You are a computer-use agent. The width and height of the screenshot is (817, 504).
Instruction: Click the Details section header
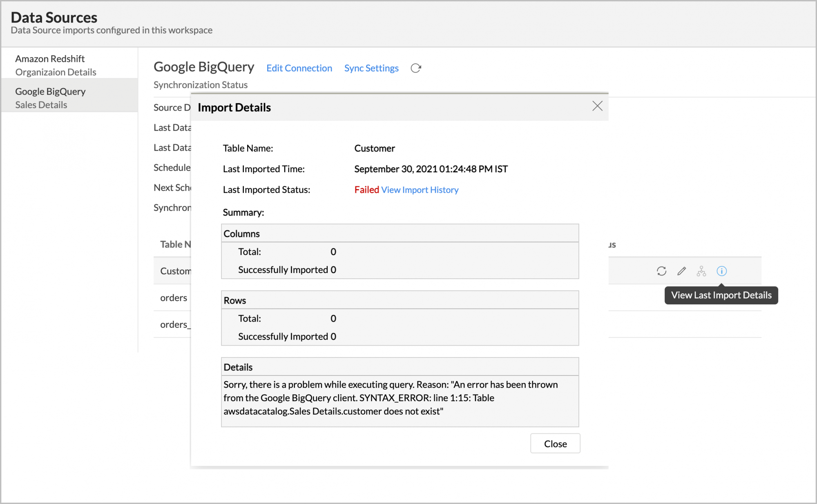point(400,367)
